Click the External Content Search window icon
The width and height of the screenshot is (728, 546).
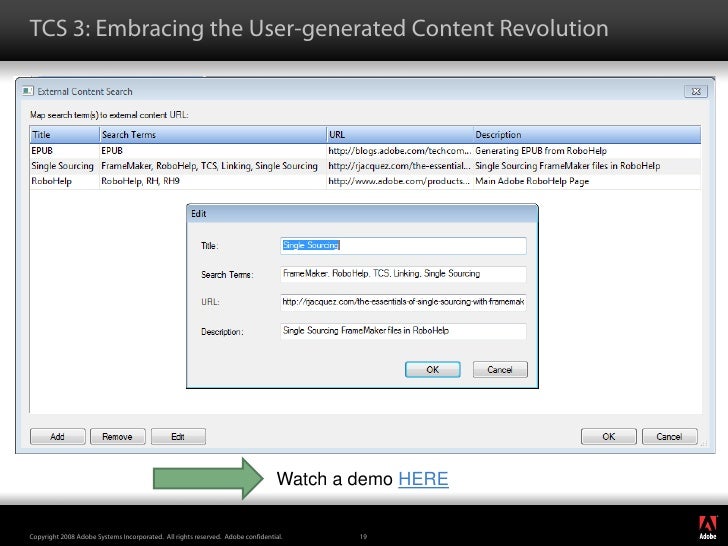pyautogui.click(x=28, y=91)
